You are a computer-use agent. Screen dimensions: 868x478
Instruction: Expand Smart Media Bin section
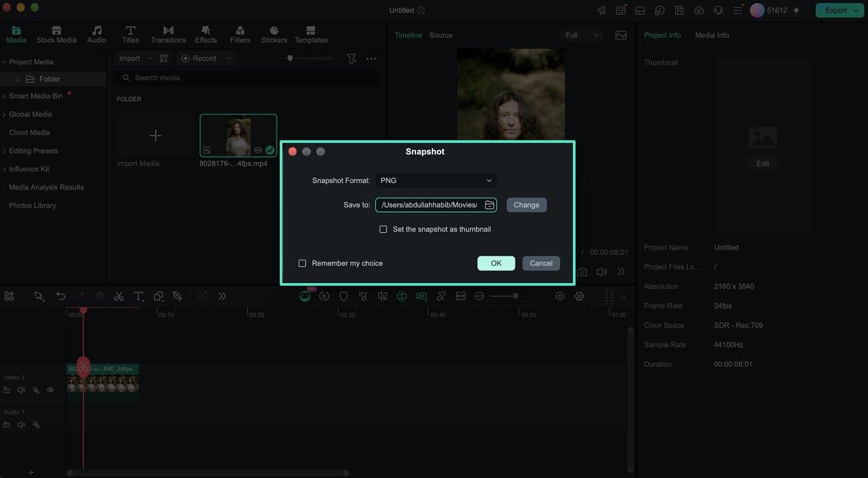pos(4,96)
